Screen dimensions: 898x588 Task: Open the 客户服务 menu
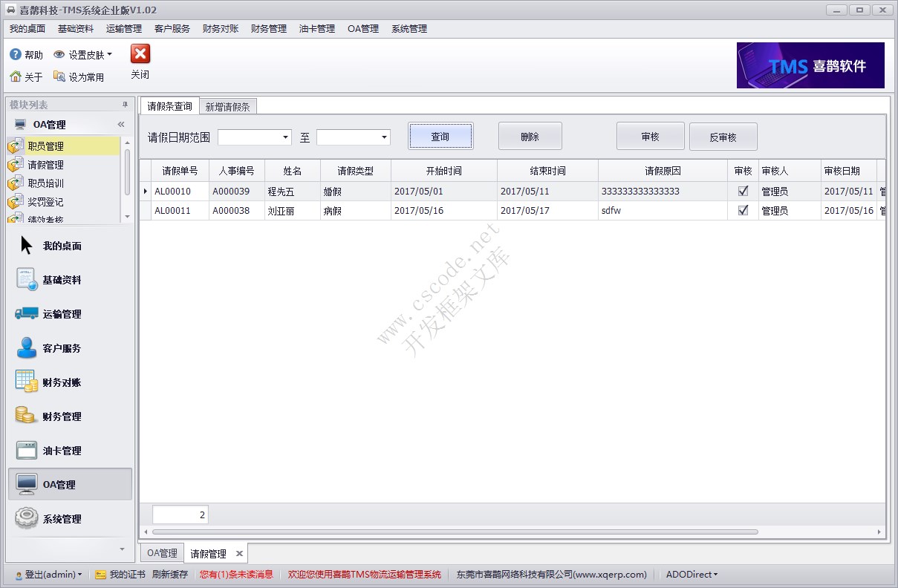172,29
